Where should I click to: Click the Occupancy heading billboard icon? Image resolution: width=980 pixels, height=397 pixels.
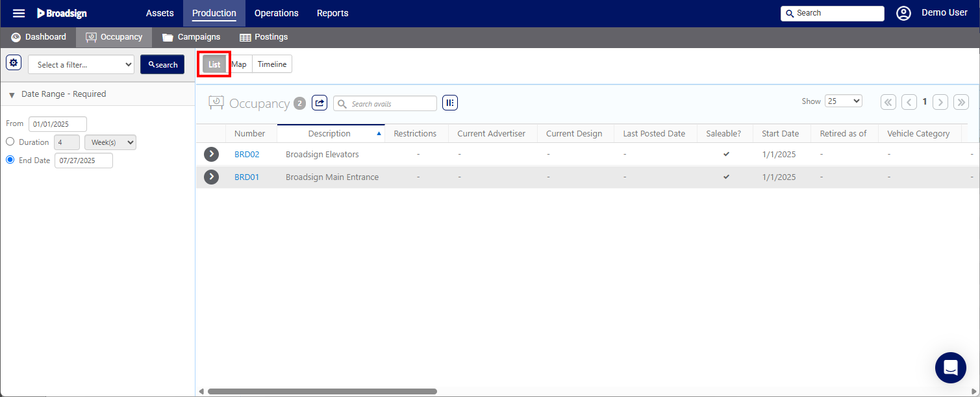pos(216,103)
